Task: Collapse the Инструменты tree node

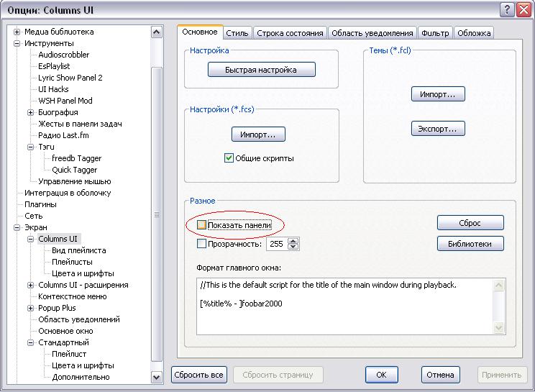Action: (17, 43)
